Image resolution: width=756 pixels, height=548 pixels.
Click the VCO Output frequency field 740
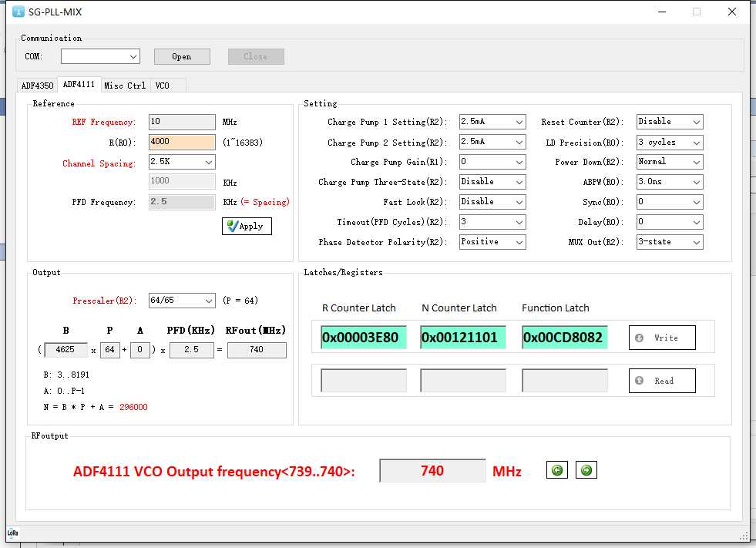pos(432,471)
